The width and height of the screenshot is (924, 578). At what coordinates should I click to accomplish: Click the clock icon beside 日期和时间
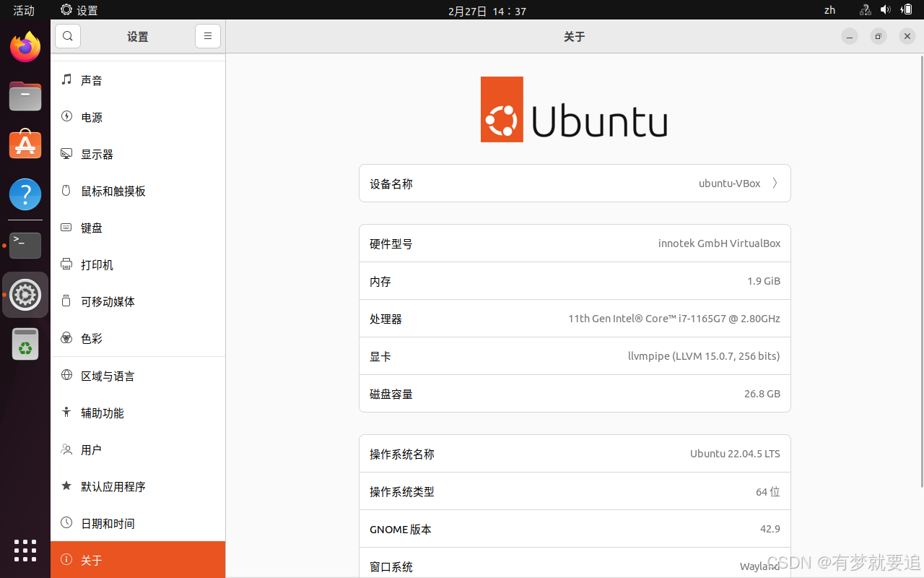(66, 522)
